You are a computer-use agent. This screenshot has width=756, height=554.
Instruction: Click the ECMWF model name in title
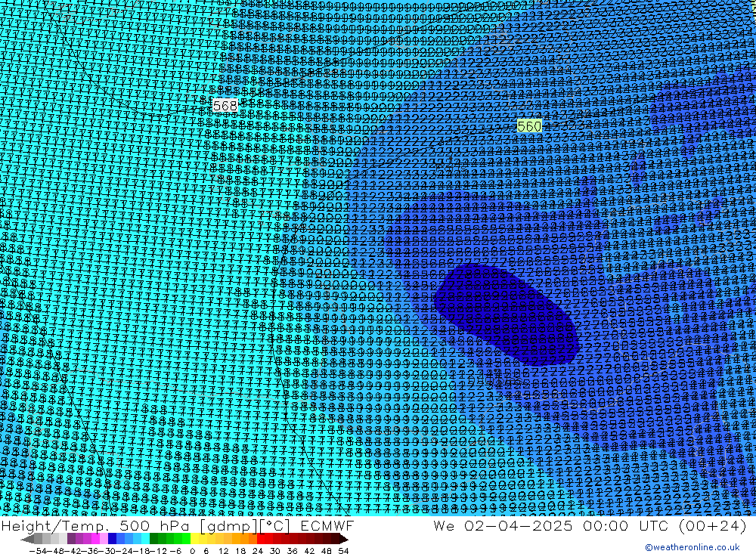327,525
